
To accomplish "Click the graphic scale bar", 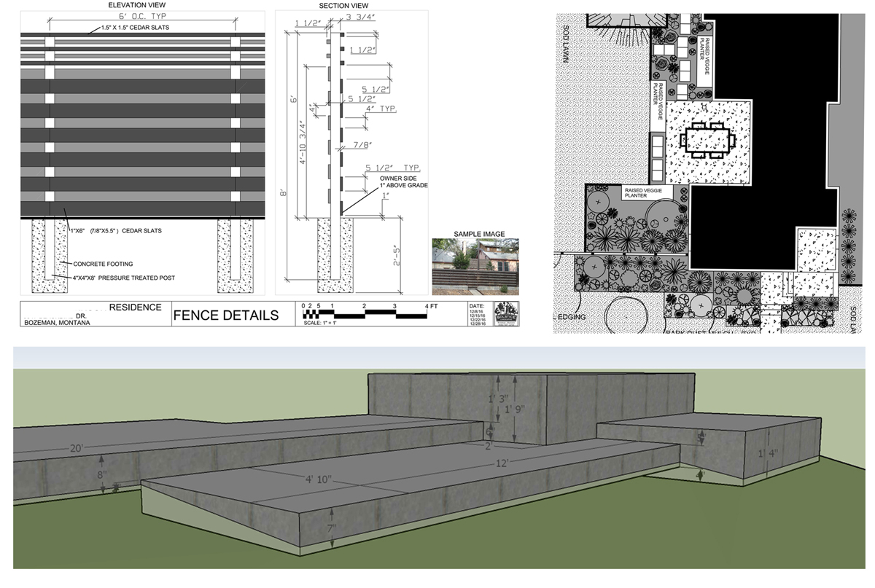I will click(x=365, y=313).
